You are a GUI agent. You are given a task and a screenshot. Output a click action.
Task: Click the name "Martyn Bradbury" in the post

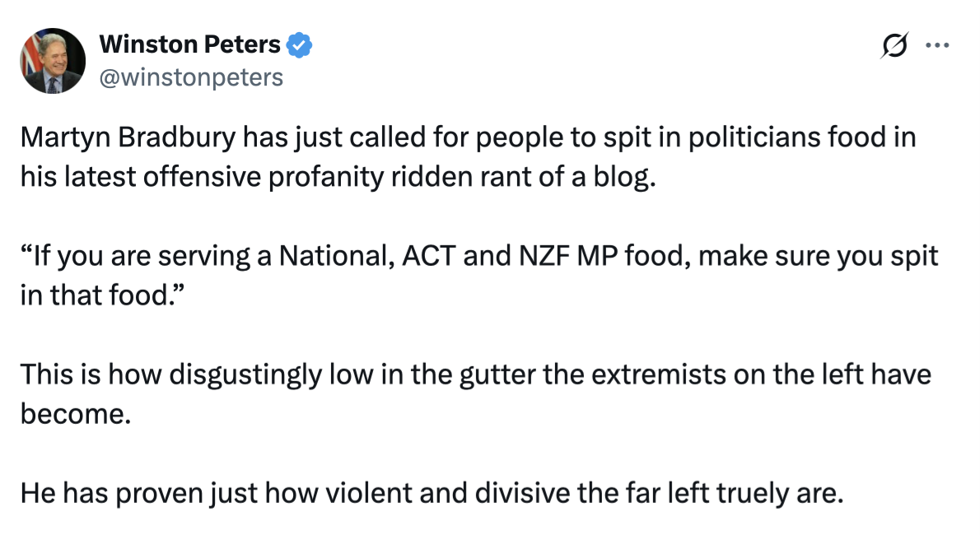(x=128, y=138)
